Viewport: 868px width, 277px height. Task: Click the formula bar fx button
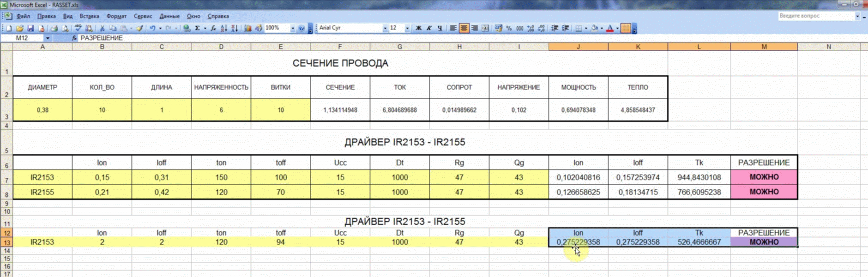click(x=74, y=38)
